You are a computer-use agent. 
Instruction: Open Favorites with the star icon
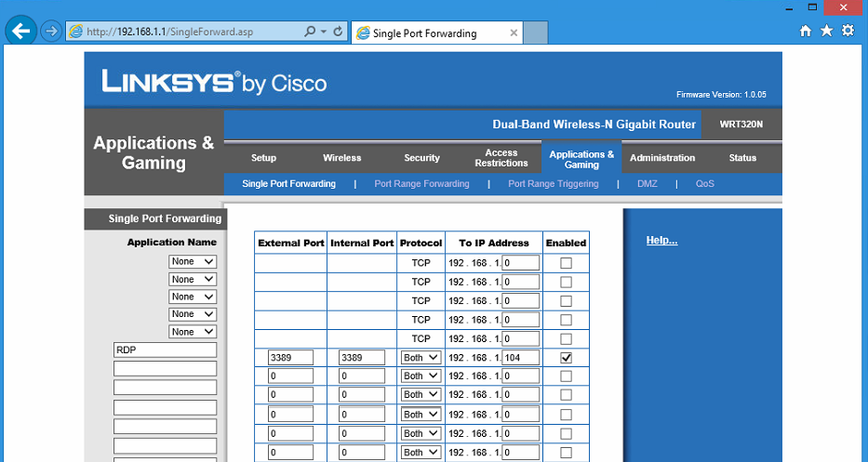coord(826,31)
